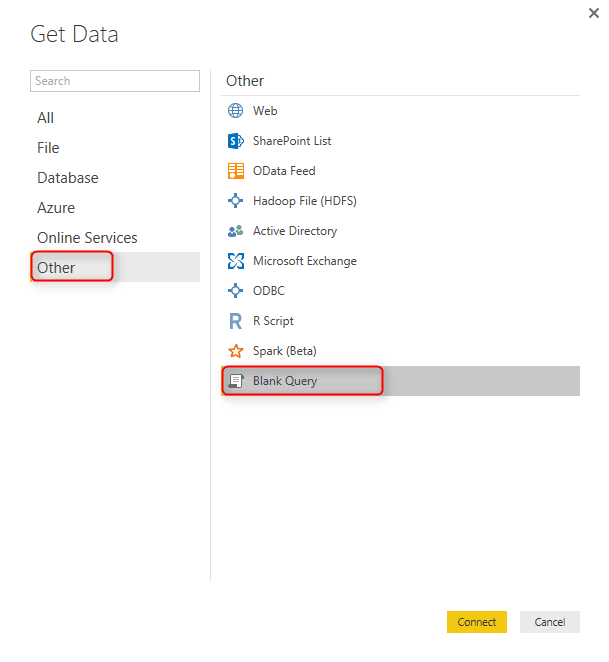Click the SharePoint List icon
609x662 pixels.
pyautogui.click(x=235, y=141)
